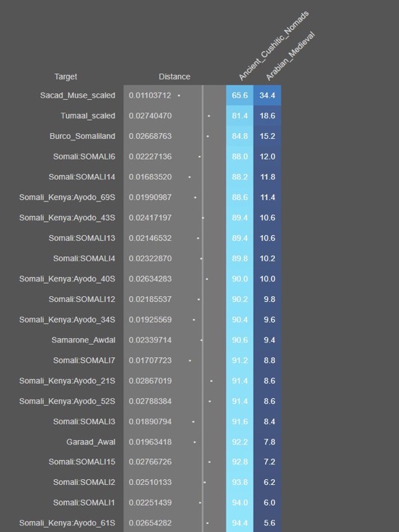
Task: Click the 34.4 Arabian Medieval cell
Action: 267,96
